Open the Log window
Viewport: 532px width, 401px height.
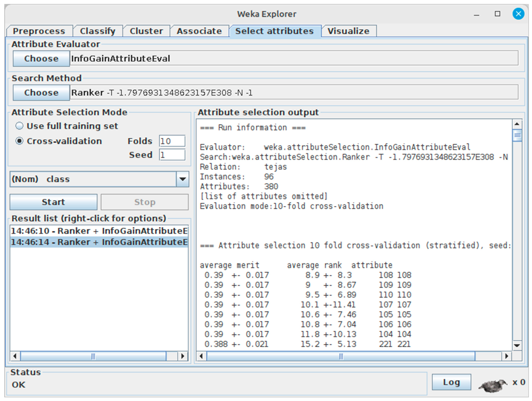point(451,382)
